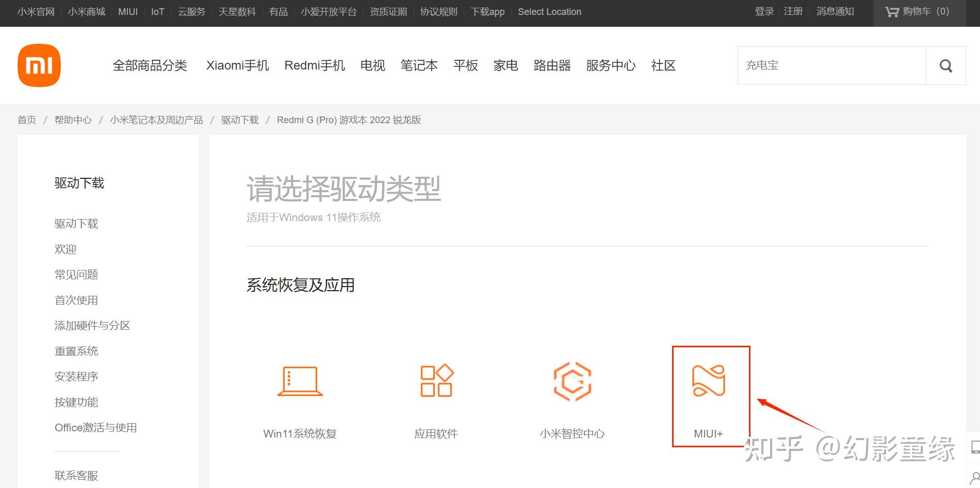This screenshot has height=488, width=980.
Task: Open 重置系统 in the sidebar
Action: click(x=76, y=351)
